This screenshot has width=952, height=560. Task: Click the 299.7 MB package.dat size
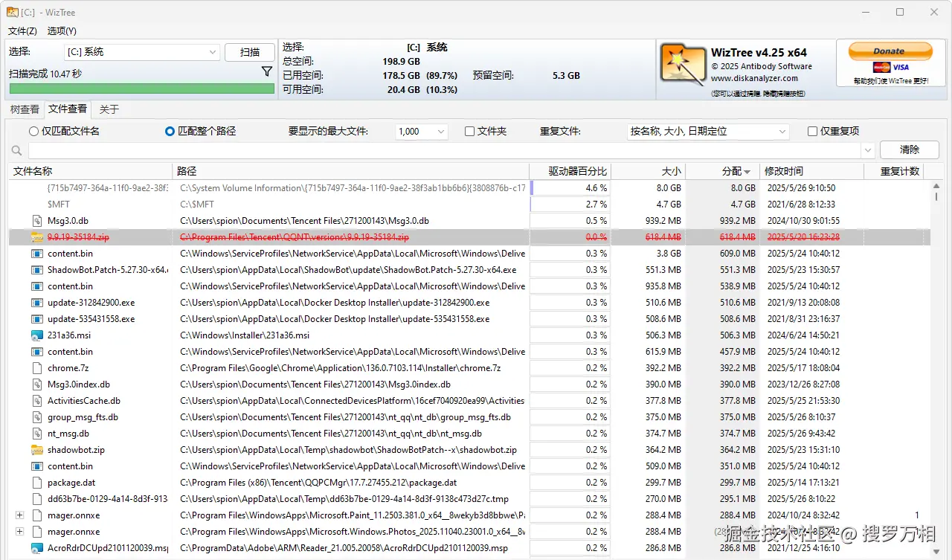click(663, 483)
